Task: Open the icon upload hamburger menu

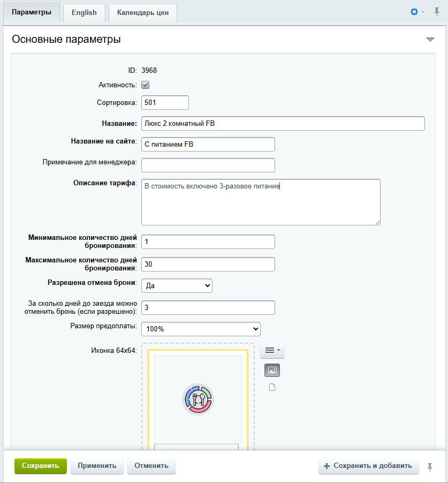Action: (272, 350)
